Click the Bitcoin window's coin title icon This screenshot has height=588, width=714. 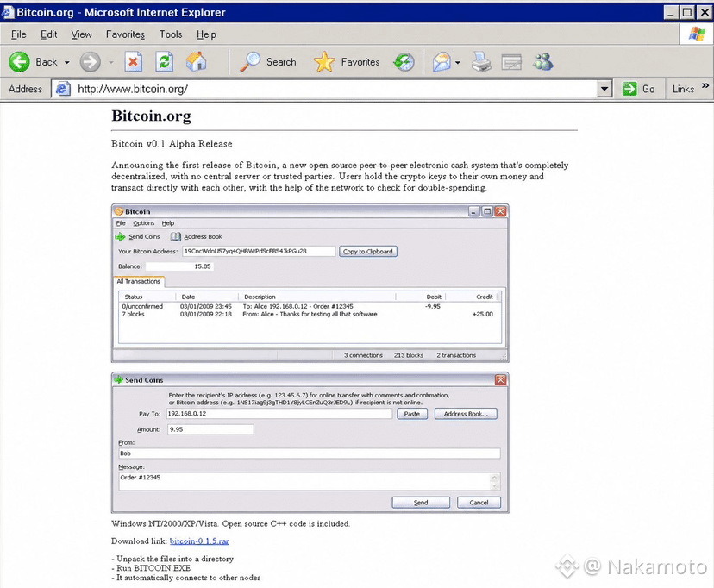[119, 211]
